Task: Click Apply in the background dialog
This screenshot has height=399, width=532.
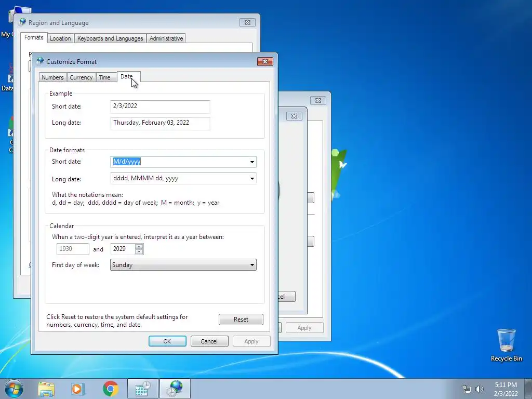Action: pos(304,328)
